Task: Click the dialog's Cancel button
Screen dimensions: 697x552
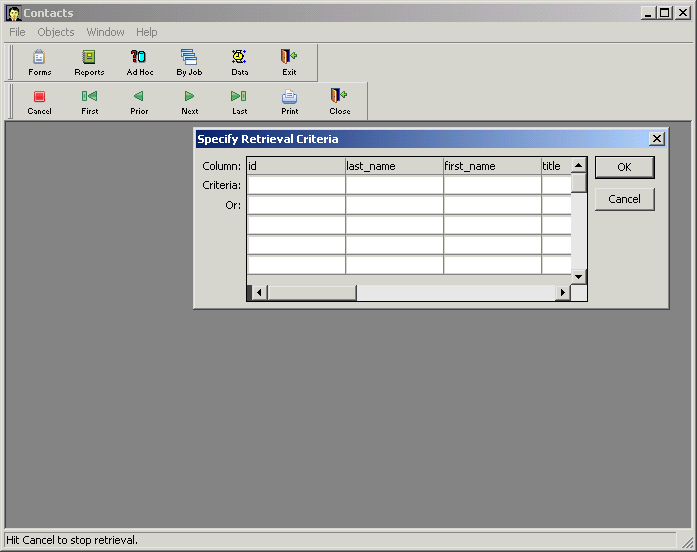Action: [625, 199]
